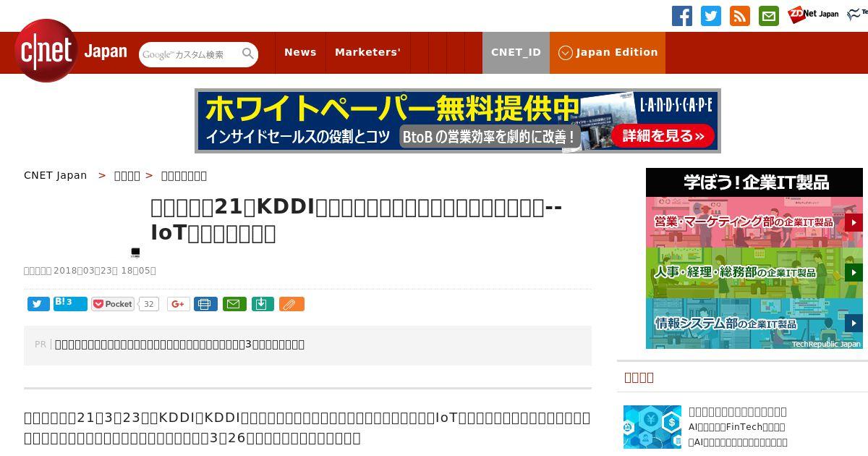Click the CNET Japan logo
868x456 pixels.
click(70, 51)
